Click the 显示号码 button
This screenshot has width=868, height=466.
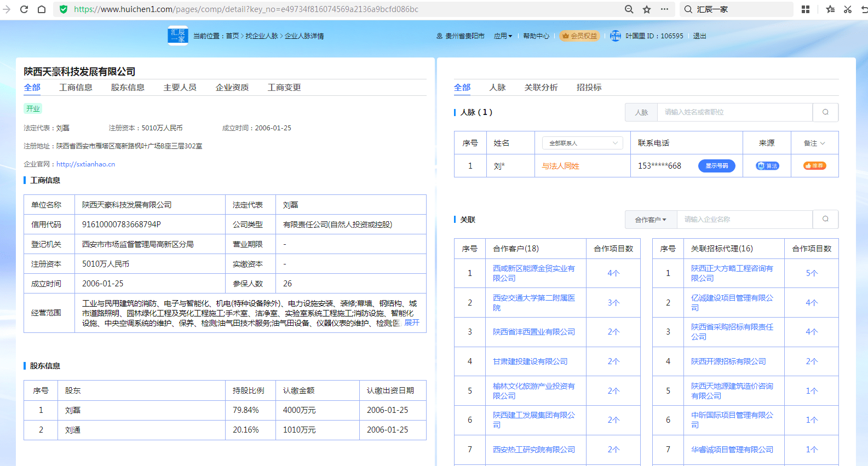click(x=717, y=166)
